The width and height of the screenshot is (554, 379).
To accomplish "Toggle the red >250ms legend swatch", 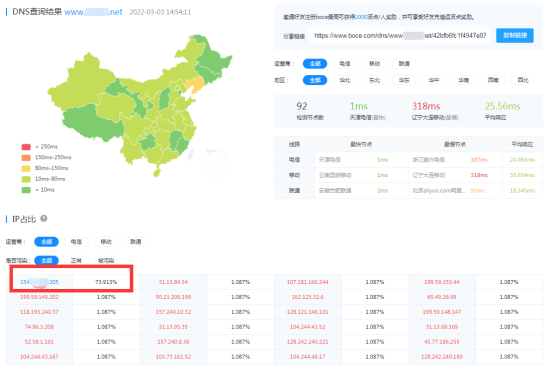I will 26,147.
